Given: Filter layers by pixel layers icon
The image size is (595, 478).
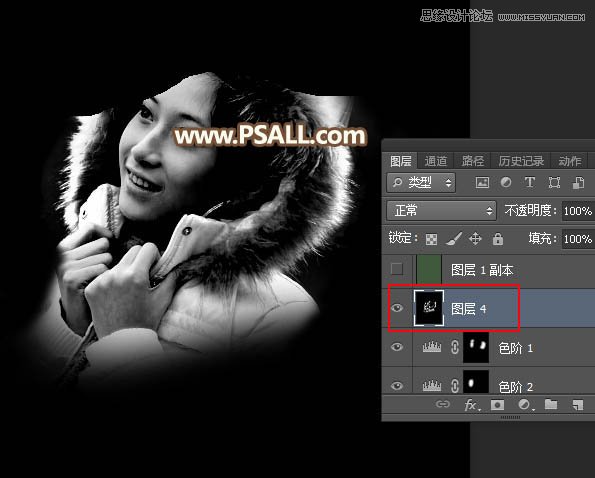Looking at the screenshot, I should point(482,182).
